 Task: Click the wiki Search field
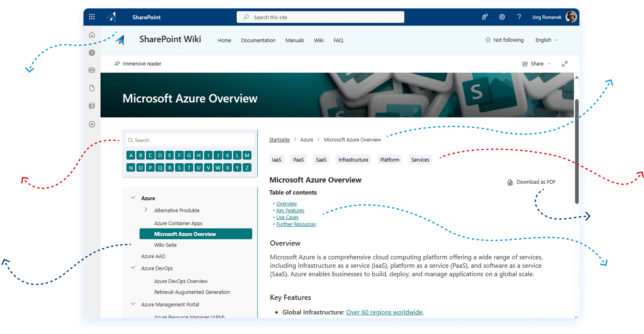pyautogui.click(x=190, y=140)
